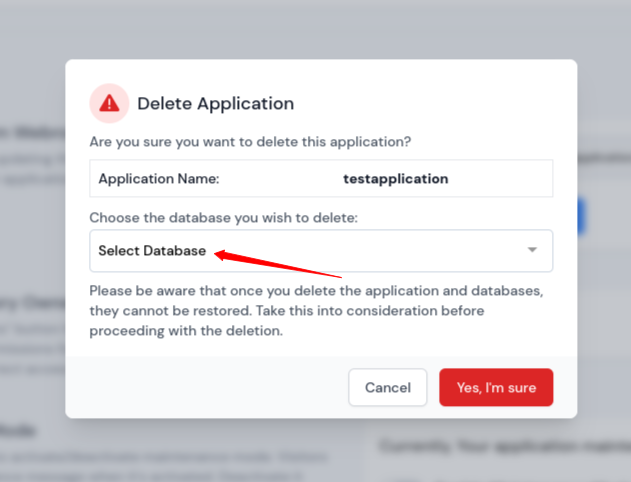The image size is (631, 482).
Task: Click the gray footer strip left of Cancel
Action: pos(200,387)
